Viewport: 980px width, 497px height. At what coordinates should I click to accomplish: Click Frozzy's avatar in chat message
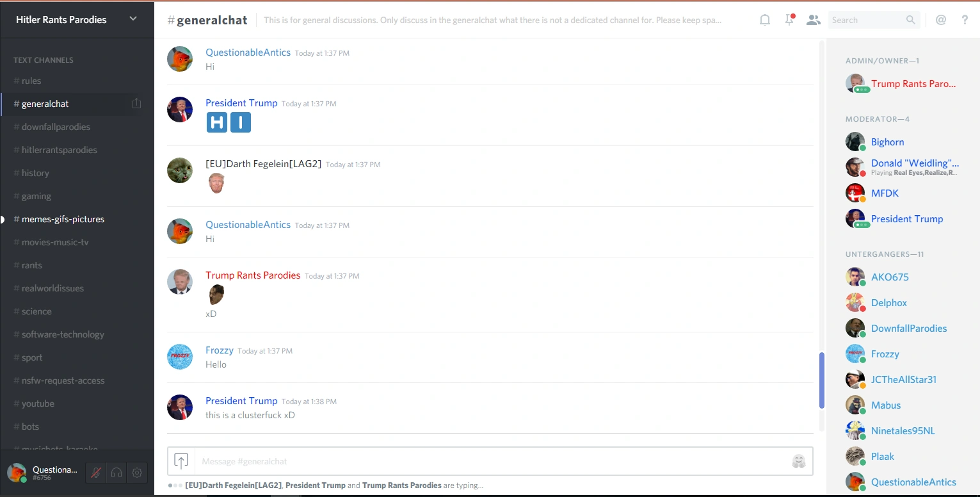tap(180, 357)
